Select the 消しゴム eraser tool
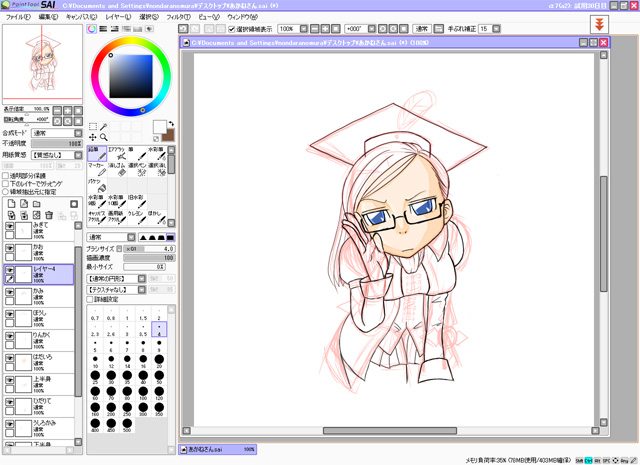The image size is (640, 465). coord(117,169)
